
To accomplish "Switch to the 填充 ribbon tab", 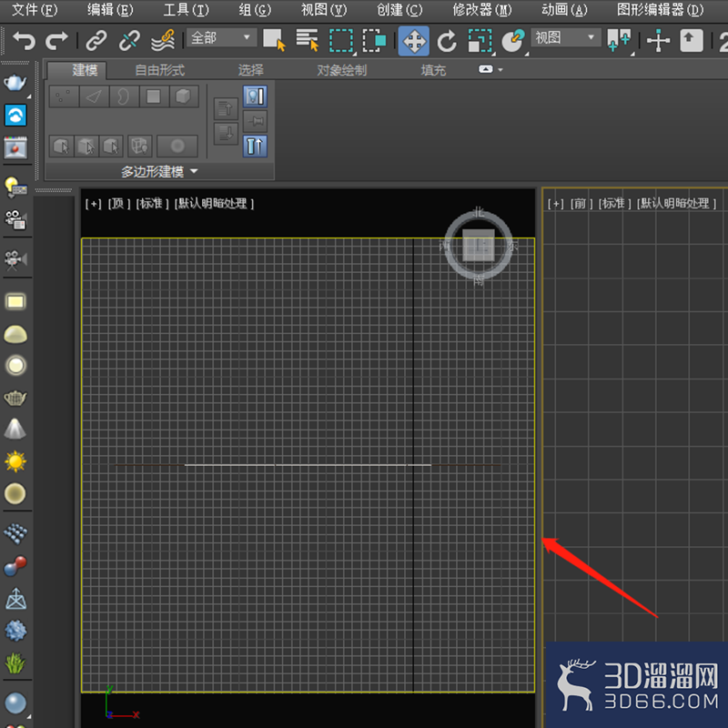I will [433, 70].
